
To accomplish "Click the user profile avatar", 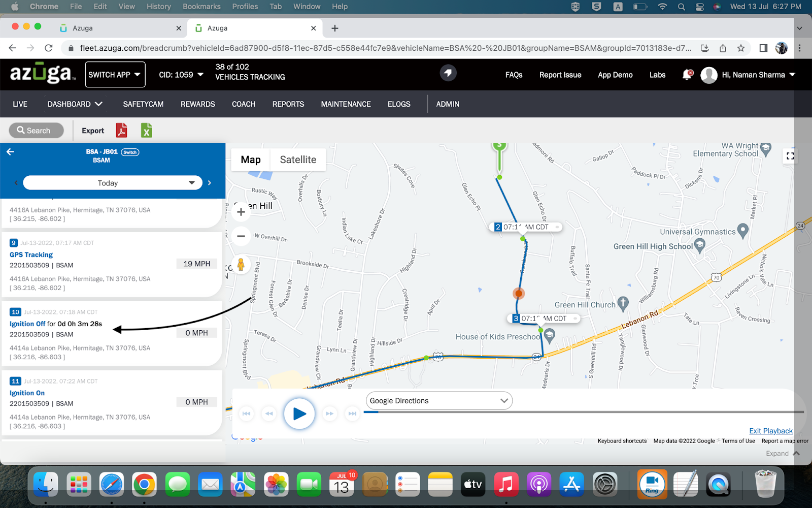I will click(x=709, y=75).
